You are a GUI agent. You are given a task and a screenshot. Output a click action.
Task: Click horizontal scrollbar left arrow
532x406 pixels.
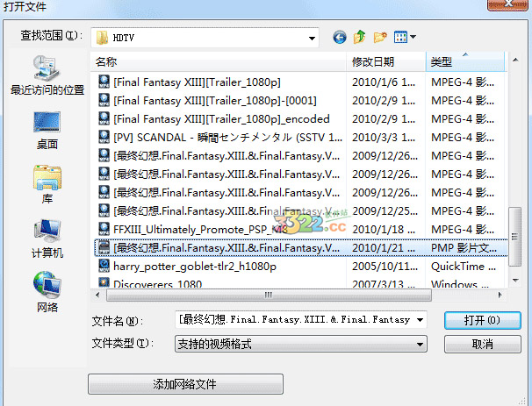pyautogui.click(x=97, y=295)
